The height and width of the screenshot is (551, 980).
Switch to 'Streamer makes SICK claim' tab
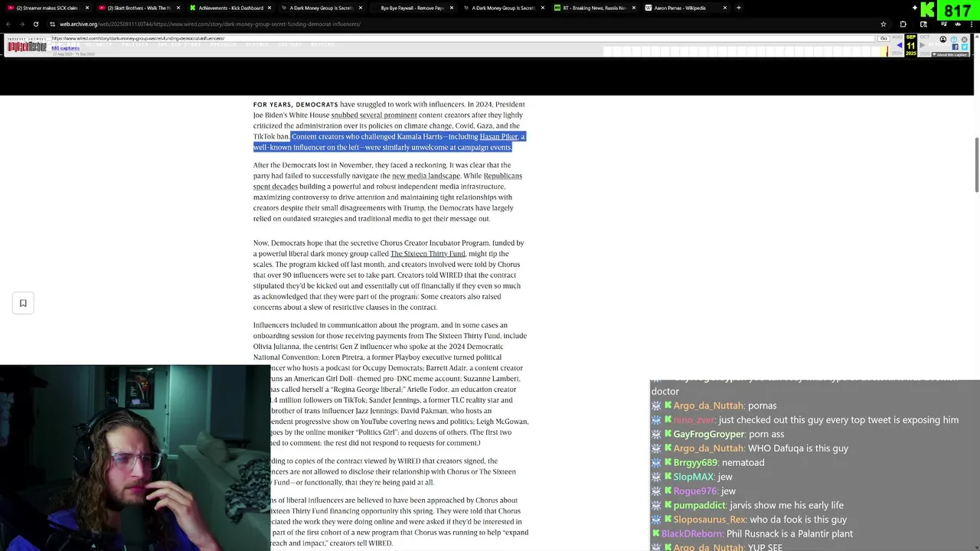coord(47,8)
